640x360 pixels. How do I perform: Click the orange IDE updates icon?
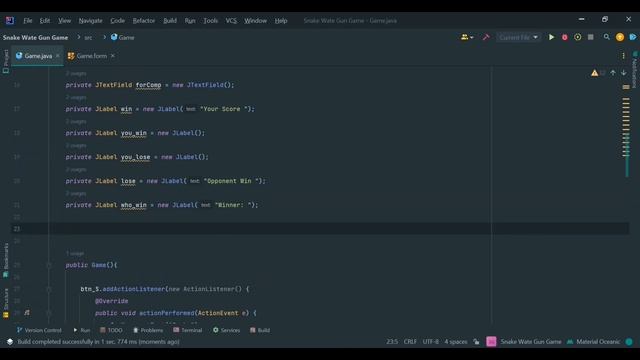click(x=620, y=37)
